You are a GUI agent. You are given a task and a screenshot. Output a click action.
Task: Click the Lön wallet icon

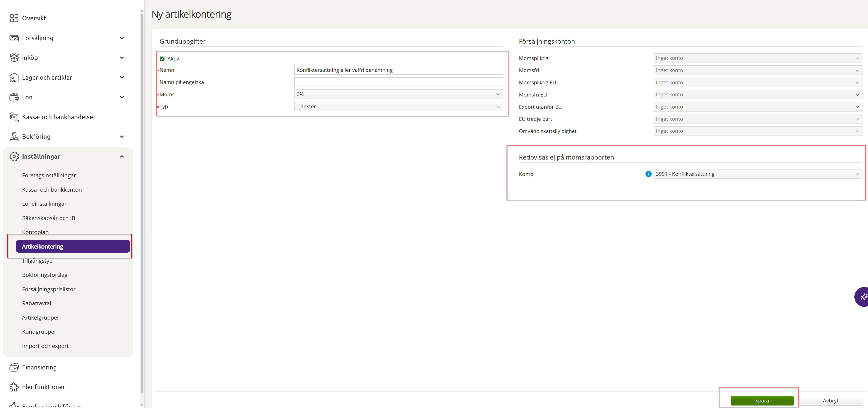pos(14,97)
